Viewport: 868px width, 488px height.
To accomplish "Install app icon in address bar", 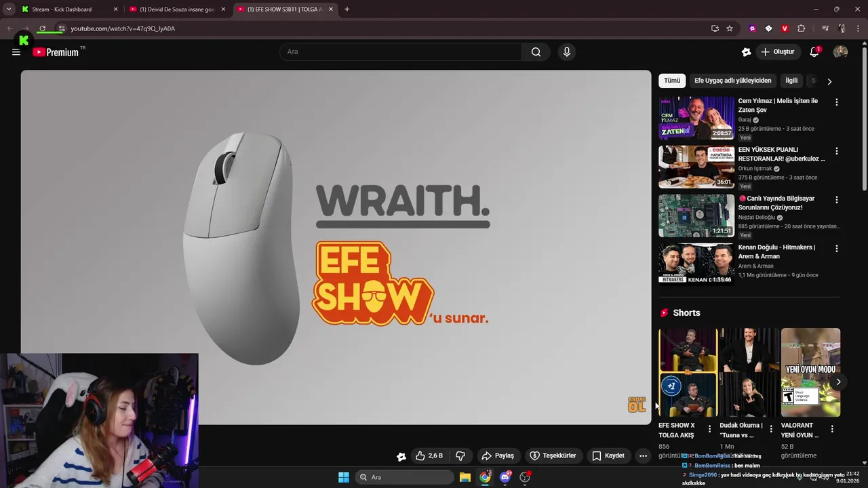I will click(715, 28).
